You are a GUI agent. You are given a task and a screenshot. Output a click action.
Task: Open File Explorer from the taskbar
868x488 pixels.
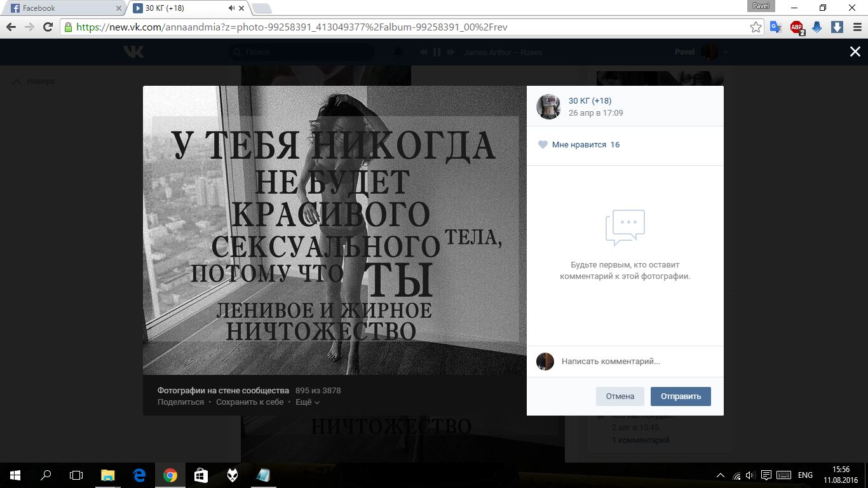[x=108, y=475]
